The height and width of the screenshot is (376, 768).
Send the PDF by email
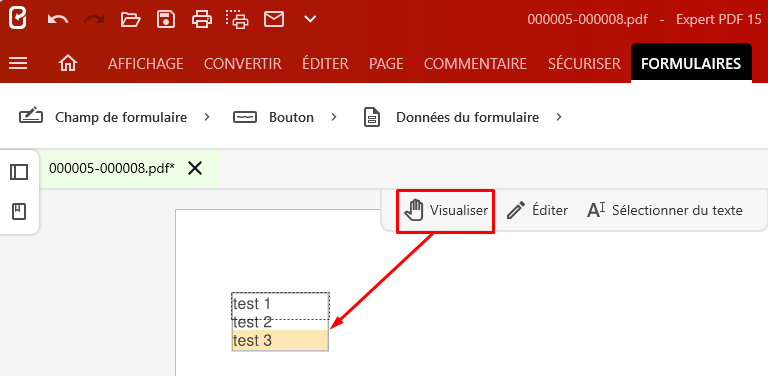[274, 20]
